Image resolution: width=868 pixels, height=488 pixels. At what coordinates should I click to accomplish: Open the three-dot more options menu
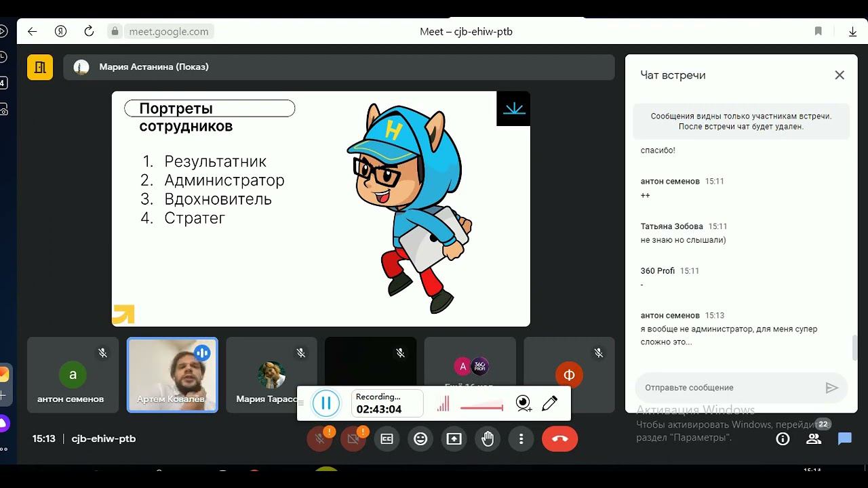coord(521,439)
